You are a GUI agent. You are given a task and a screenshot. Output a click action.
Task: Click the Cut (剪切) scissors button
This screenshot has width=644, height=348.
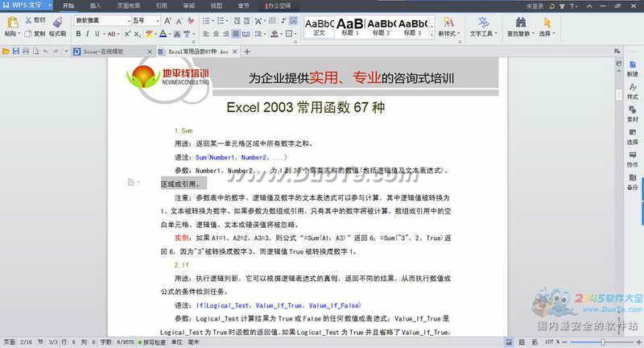[x=35, y=20]
